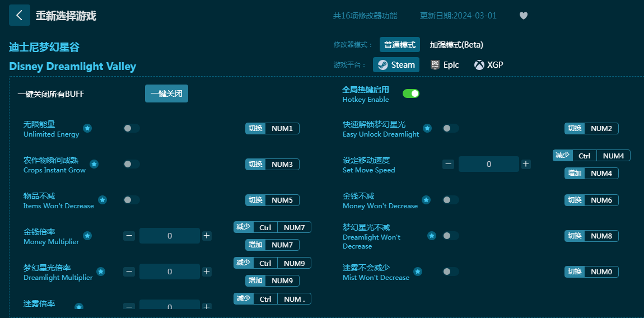This screenshot has height=318, width=644.
Task: Select the Steam platform
Action: 396,65
